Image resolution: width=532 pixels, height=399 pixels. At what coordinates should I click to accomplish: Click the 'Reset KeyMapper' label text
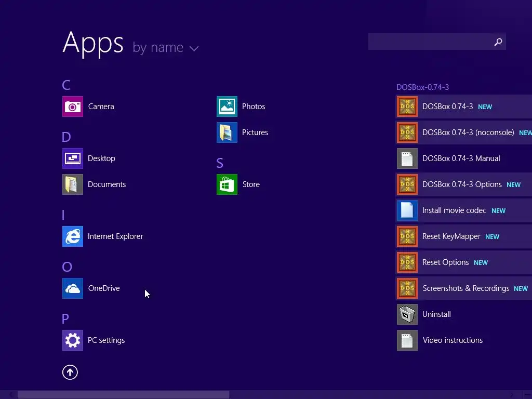[451, 236]
